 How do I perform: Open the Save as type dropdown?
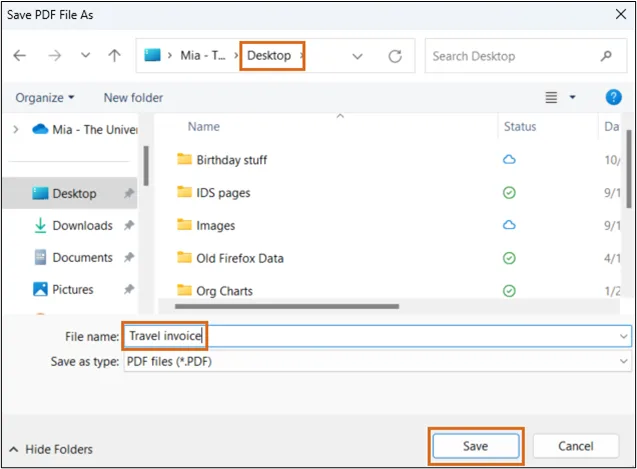coord(377,361)
